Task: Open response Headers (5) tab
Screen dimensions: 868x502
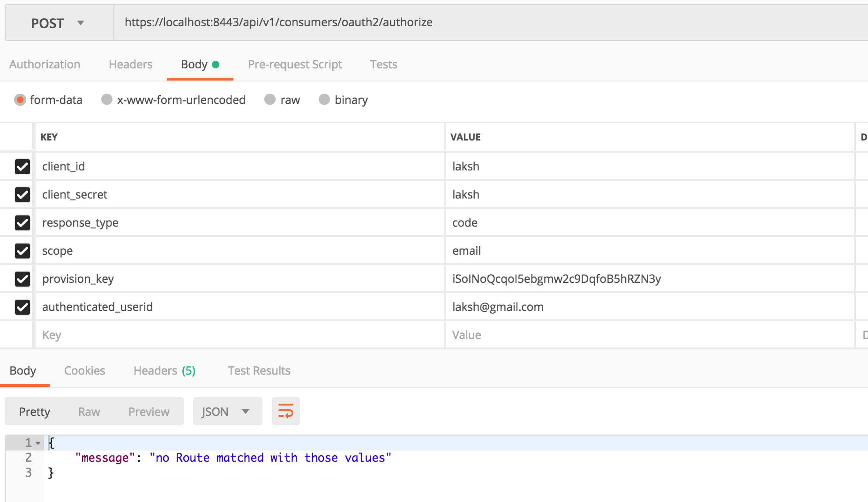Action: tap(165, 370)
